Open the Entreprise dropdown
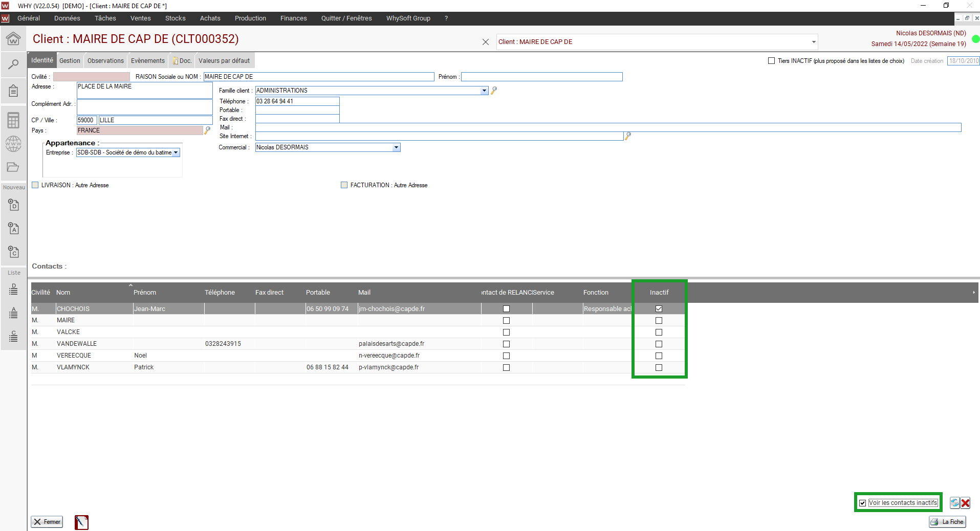Viewport: 980px width, 531px height. click(x=176, y=152)
